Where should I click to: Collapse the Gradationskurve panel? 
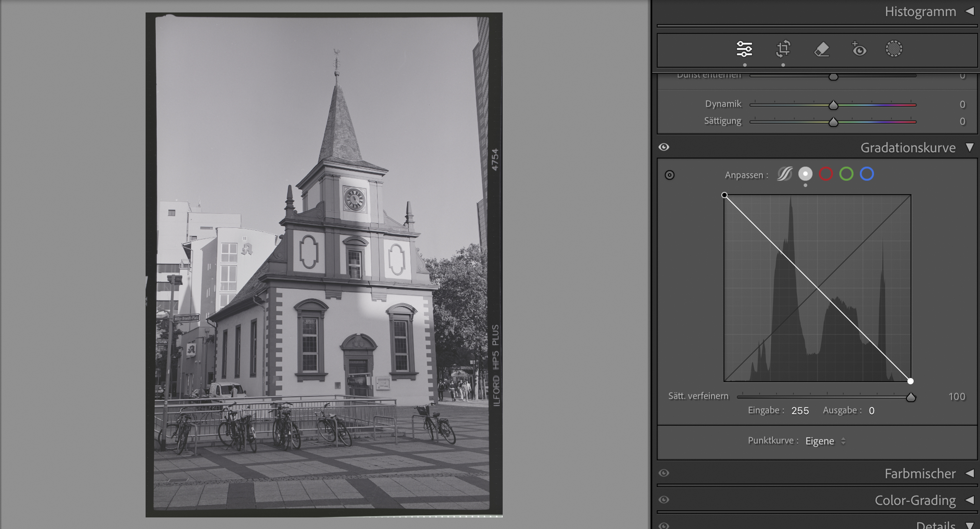pos(969,147)
